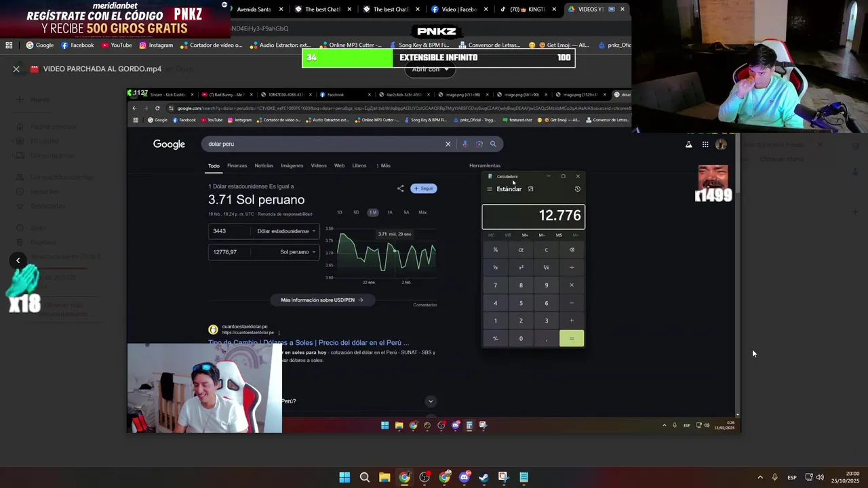Open the taskbar Search magnifier icon
This screenshot has height=488, width=868.
tap(365, 477)
